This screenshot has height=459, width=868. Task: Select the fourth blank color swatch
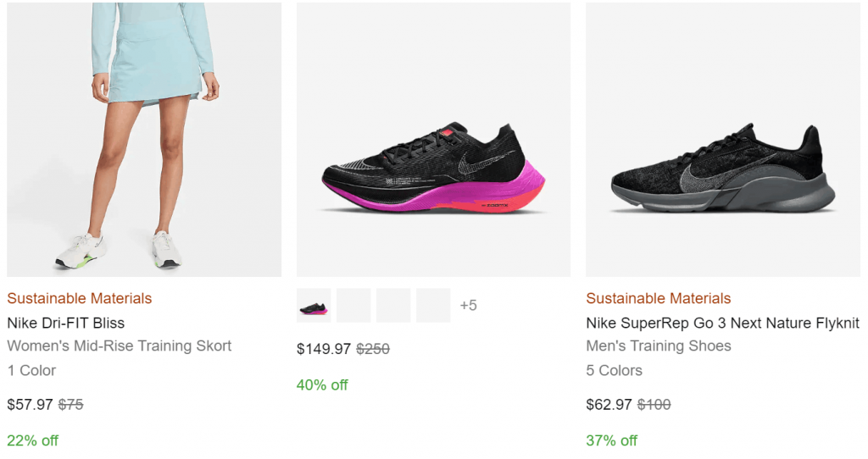pos(433,306)
